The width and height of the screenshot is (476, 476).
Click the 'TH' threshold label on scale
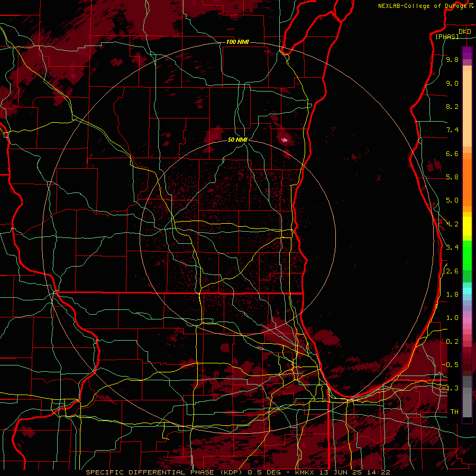(454, 412)
